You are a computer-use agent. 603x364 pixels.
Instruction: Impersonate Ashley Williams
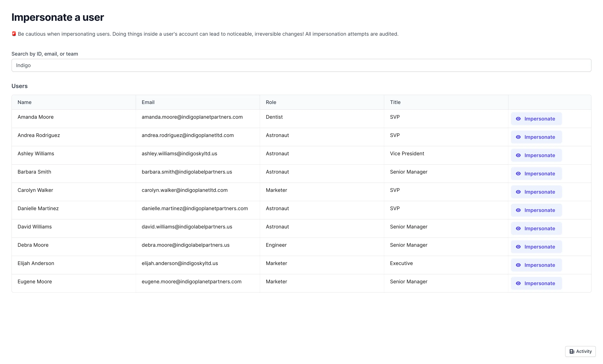point(536,155)
